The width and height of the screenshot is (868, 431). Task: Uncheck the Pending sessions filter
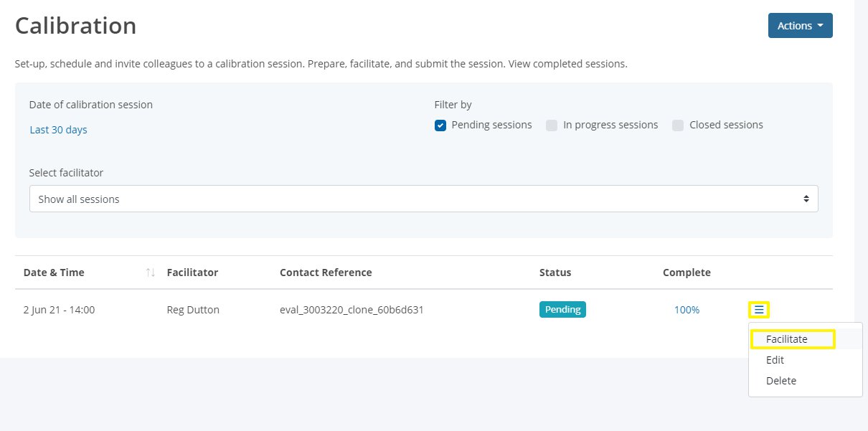[x=440, y=125]
